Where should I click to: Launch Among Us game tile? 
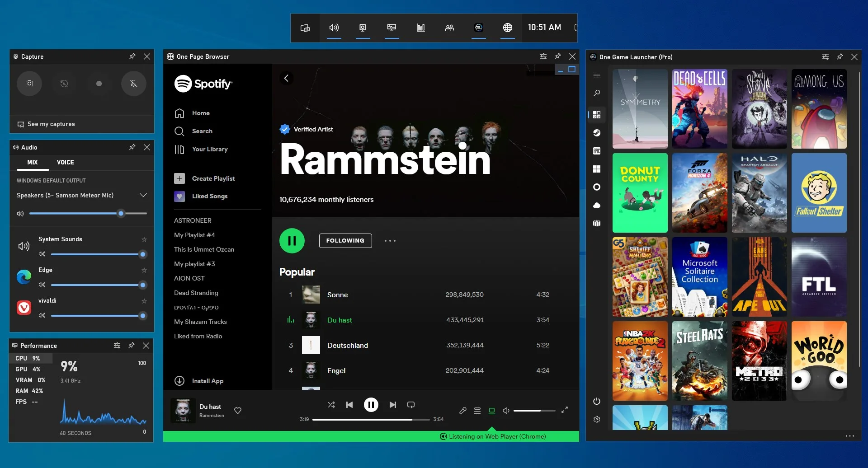(819, 109)
